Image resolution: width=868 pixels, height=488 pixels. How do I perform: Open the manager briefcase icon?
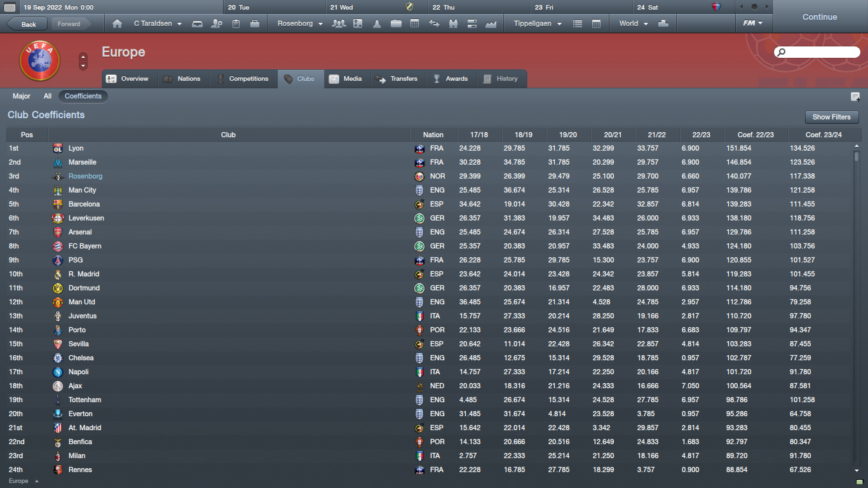pyautogui.click(x=255, y=24)
